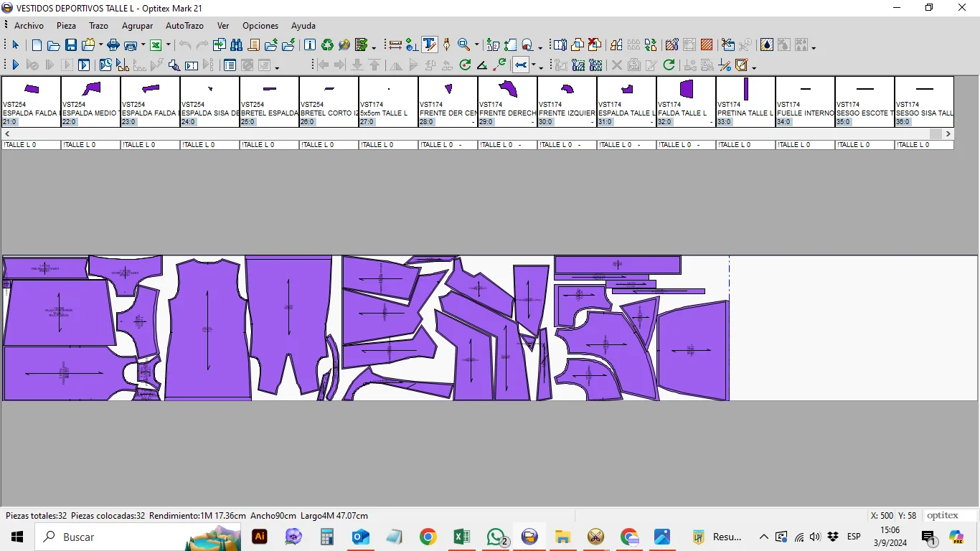The height and width of the screenshot is (551, 980).
Task: Click the red hatched fill icon
Action: [x=707, y=45]
